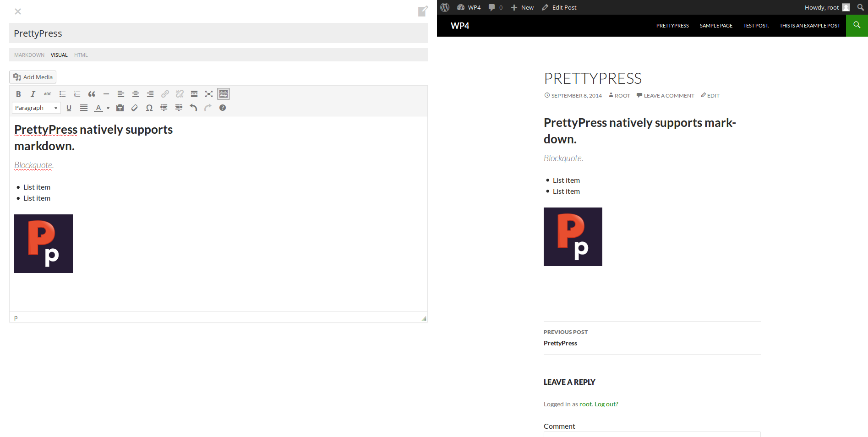Insert a bulleted list

(x=62, y=94)
